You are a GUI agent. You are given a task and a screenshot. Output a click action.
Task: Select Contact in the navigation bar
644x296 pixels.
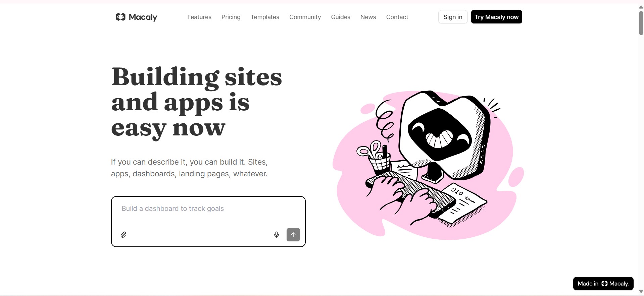click(397, 17)
